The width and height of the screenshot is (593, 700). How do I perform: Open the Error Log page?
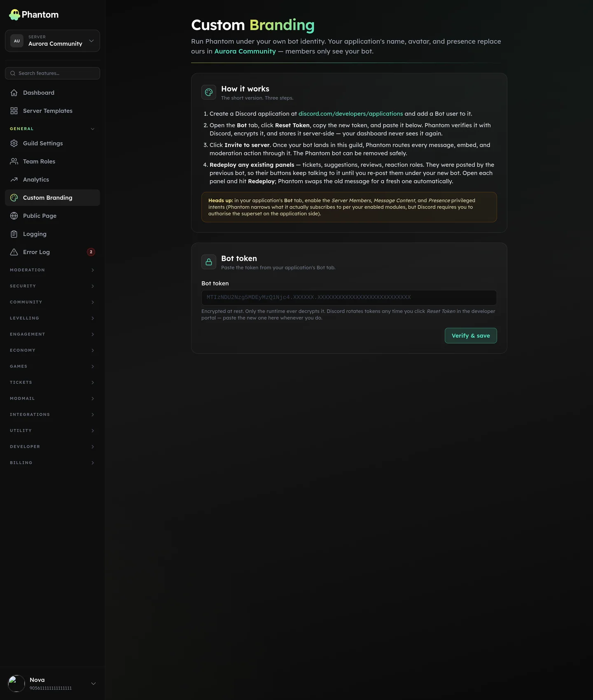point(52,252)
